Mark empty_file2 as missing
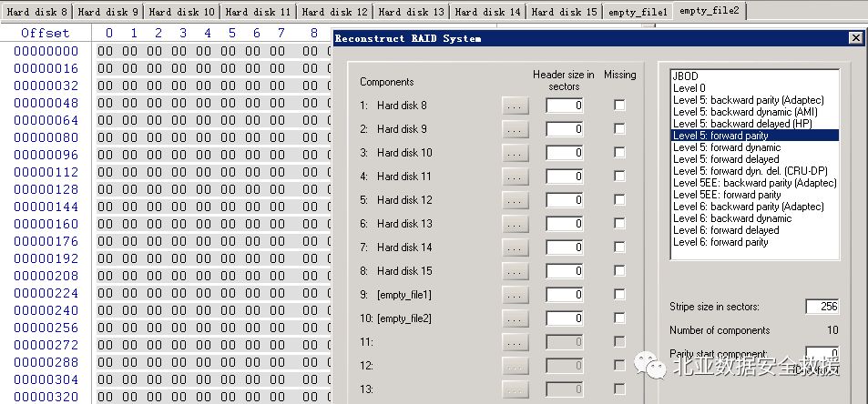 (x=619, y=318)
